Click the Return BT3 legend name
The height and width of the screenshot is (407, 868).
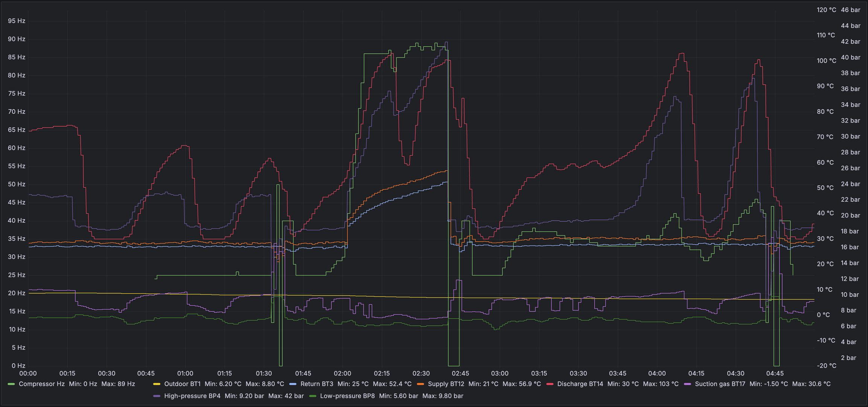tap(317, 384)
